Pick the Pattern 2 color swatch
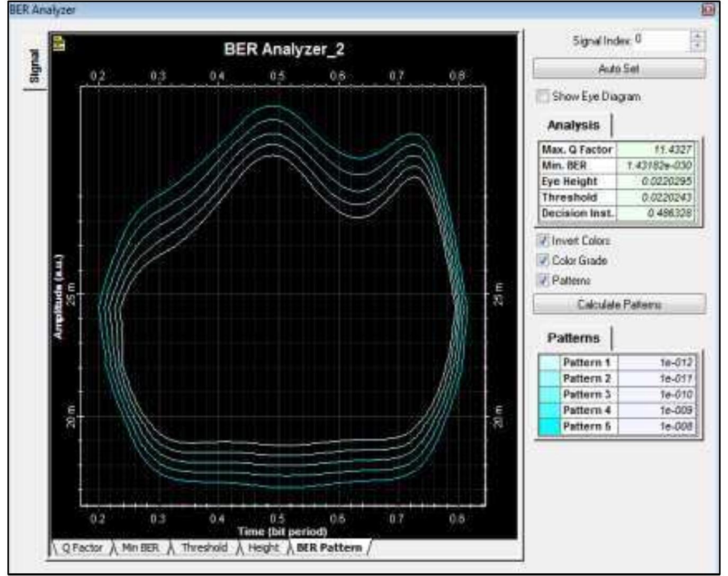 tap(549, 379)
